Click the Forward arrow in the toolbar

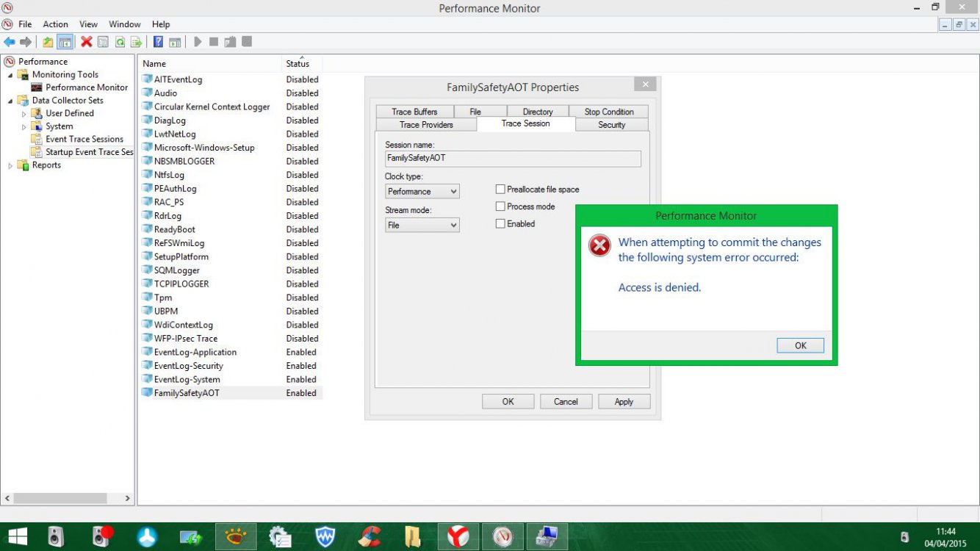point(26,42)
